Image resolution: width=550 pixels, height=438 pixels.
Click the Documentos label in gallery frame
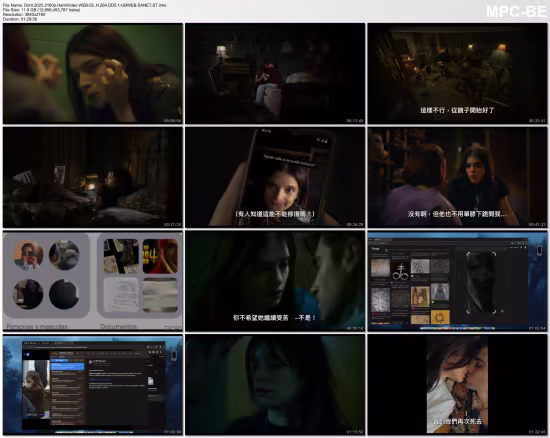(x=119, y=326)
